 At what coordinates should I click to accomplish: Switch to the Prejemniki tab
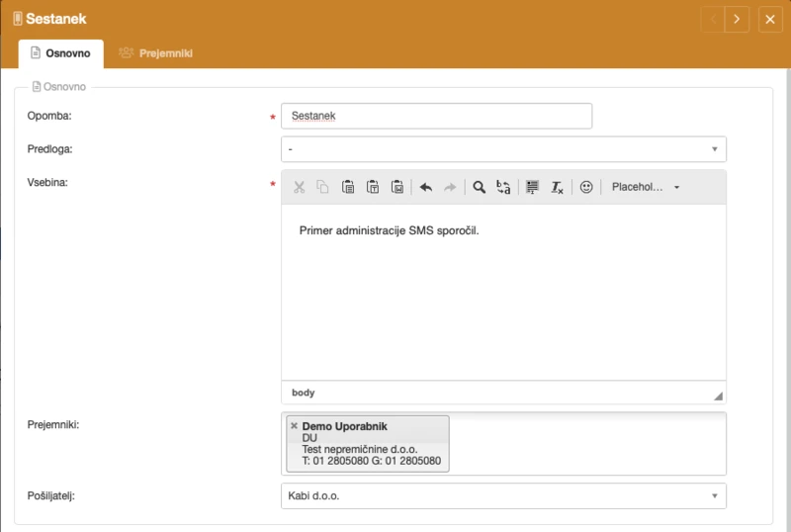[155, 53]
